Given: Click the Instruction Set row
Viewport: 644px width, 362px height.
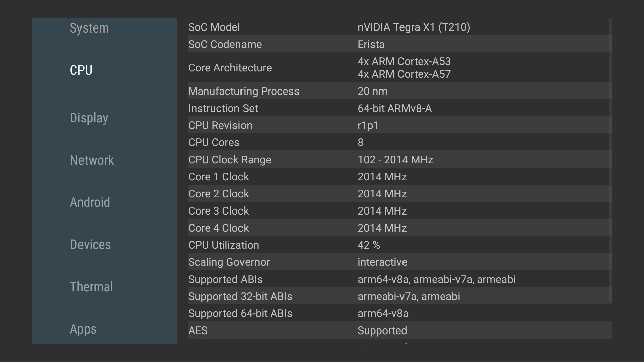Looking at the screenshot, I should click(399, 108).
